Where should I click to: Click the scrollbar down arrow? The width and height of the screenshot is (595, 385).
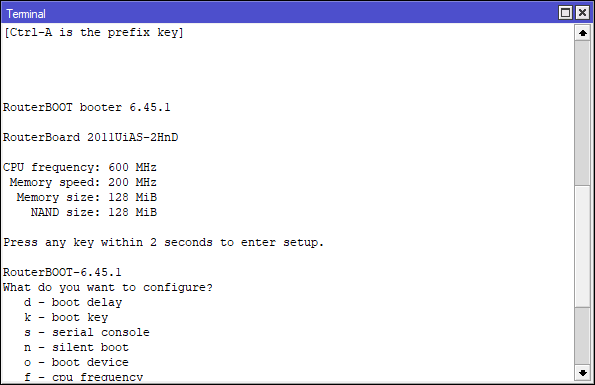pos(582,373)
